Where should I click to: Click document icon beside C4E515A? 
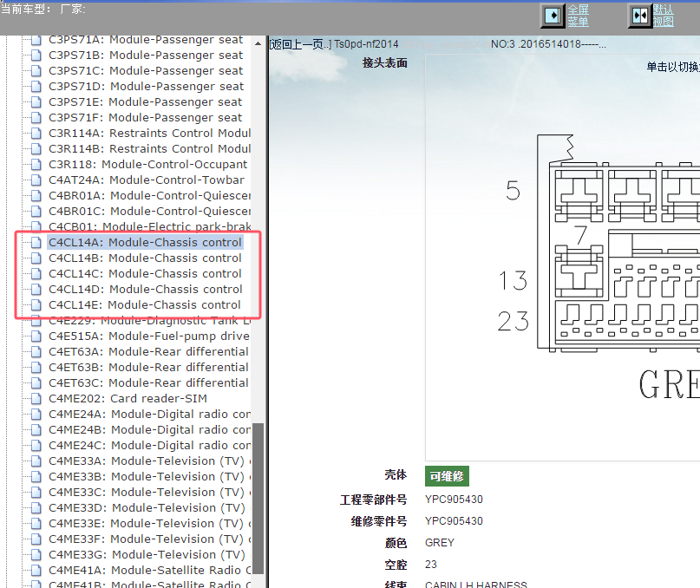tap(36, 336)
